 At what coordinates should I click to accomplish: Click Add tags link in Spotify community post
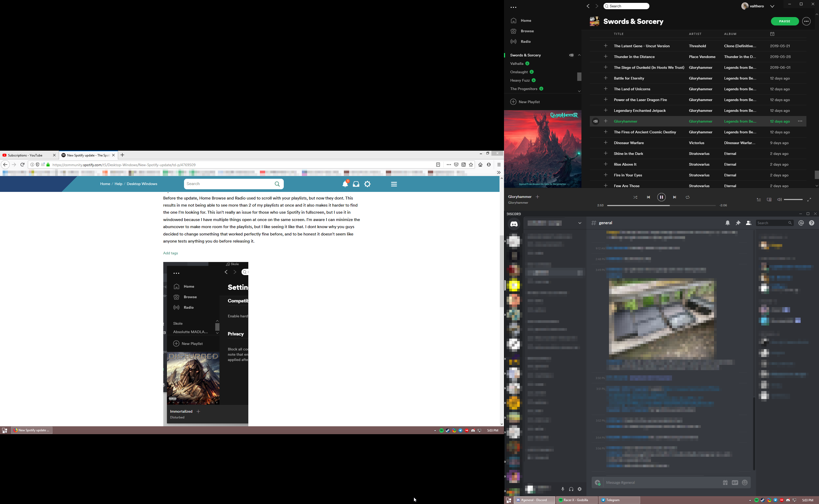point(171,253)
